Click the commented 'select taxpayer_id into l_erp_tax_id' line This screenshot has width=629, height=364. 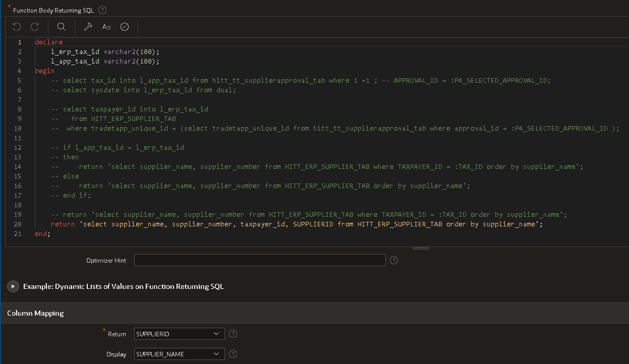point(130,109)
